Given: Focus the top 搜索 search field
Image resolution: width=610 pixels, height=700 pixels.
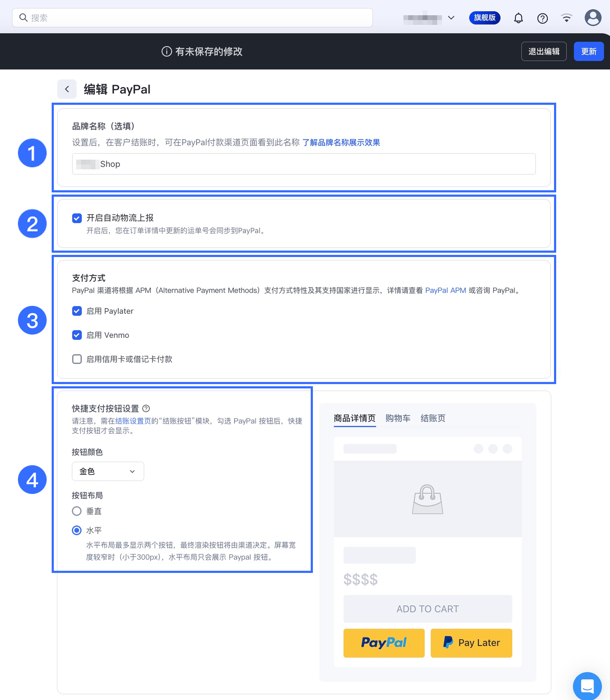Looking at the screenshot, I should [192, 18].
